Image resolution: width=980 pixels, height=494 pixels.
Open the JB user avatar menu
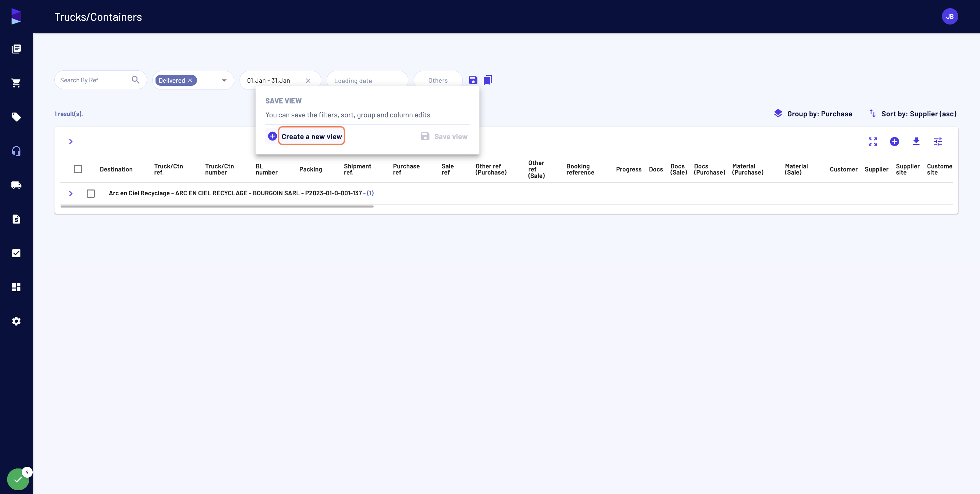[950, 16]
